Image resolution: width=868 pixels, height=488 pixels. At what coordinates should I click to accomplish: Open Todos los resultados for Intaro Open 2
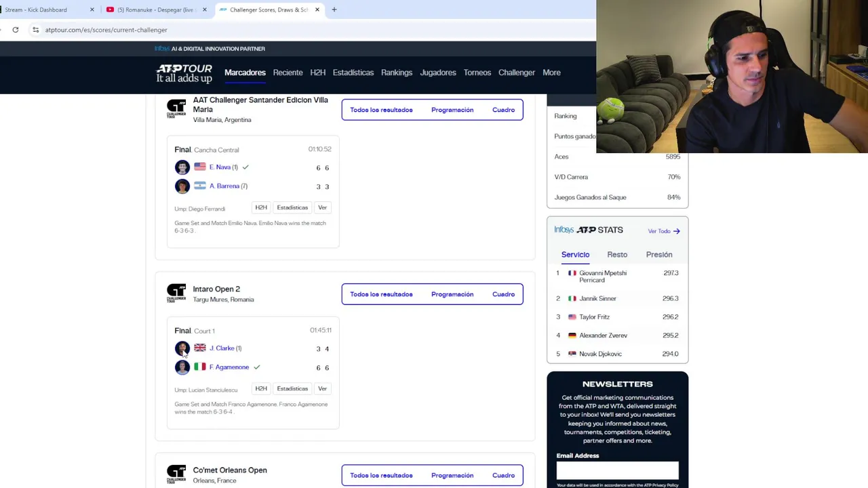381,294
